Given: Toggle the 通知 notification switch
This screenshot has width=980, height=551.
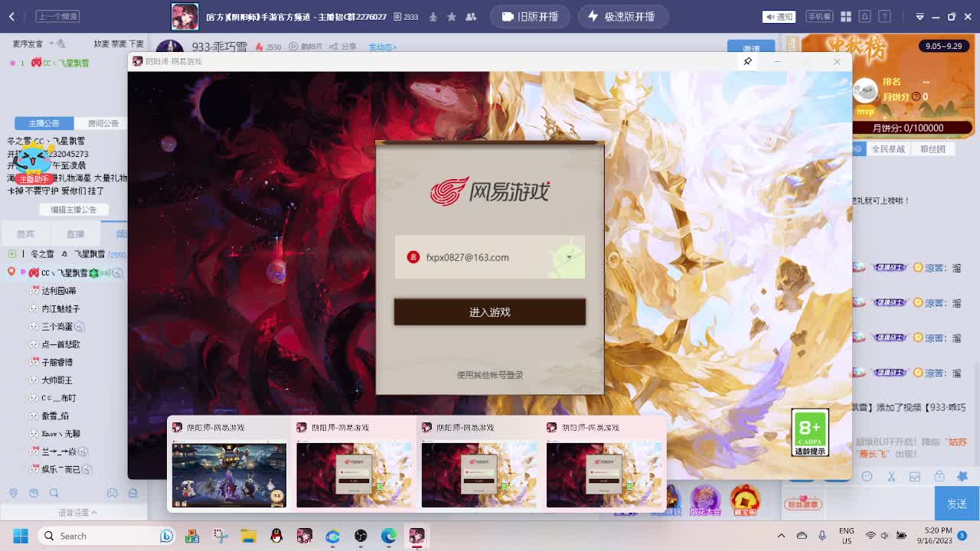Looking at the screenshot, I should pos(779,16).
